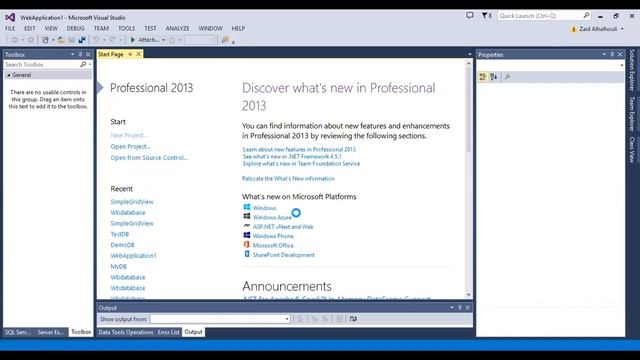640x360 pixels.
Task: Click the Navigate Forward toolbar button
Action: tap(31, 40)
